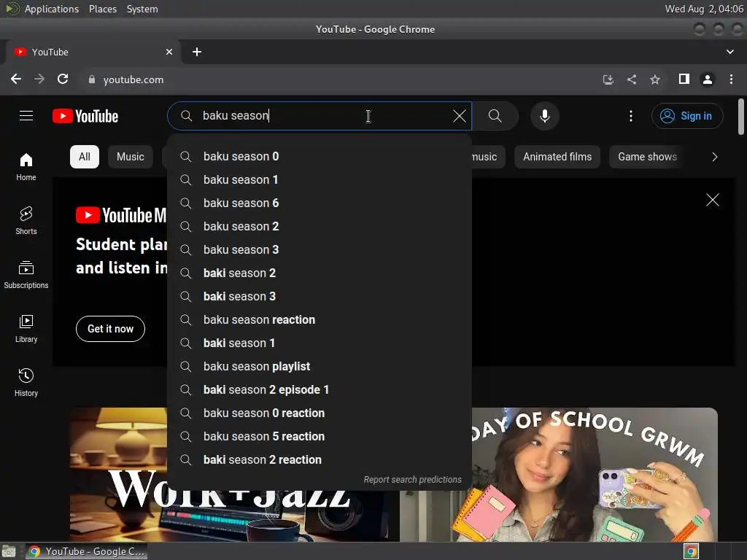Bookmark this page with the star

tap(655, 79)
